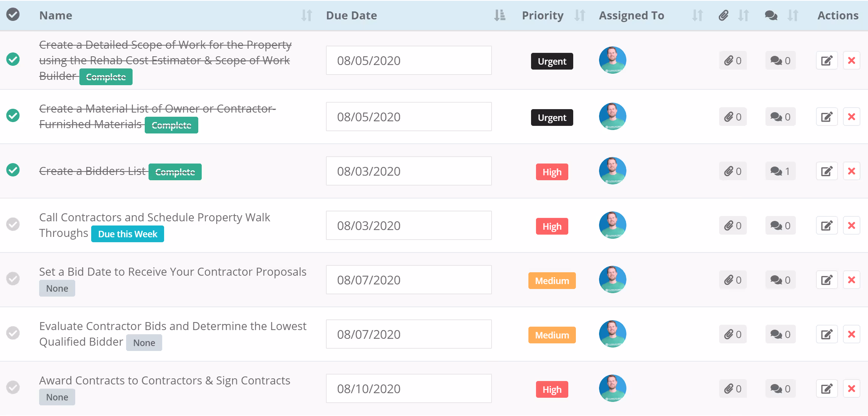This screenshot has height=416, width=868.
Task: Uncheck the completed 'Detailed Scope of Work' task
Action: coord(13,59)
